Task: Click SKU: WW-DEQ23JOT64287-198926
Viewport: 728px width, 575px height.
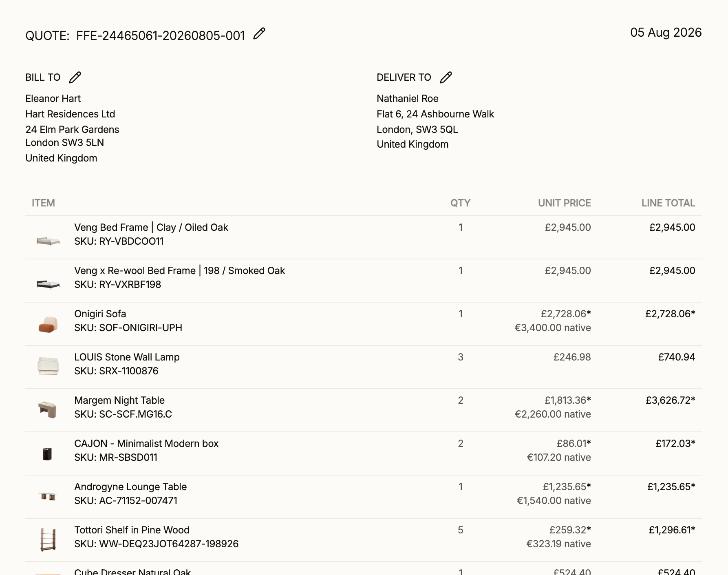Action: 157,544
